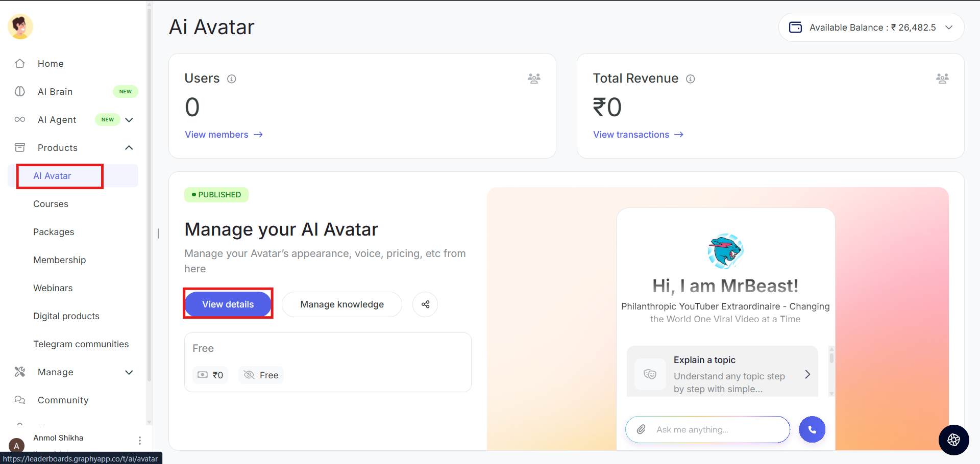This screenshot has height=464, width=980.
Task: Click the Users info icon
Action: [232, 79]
